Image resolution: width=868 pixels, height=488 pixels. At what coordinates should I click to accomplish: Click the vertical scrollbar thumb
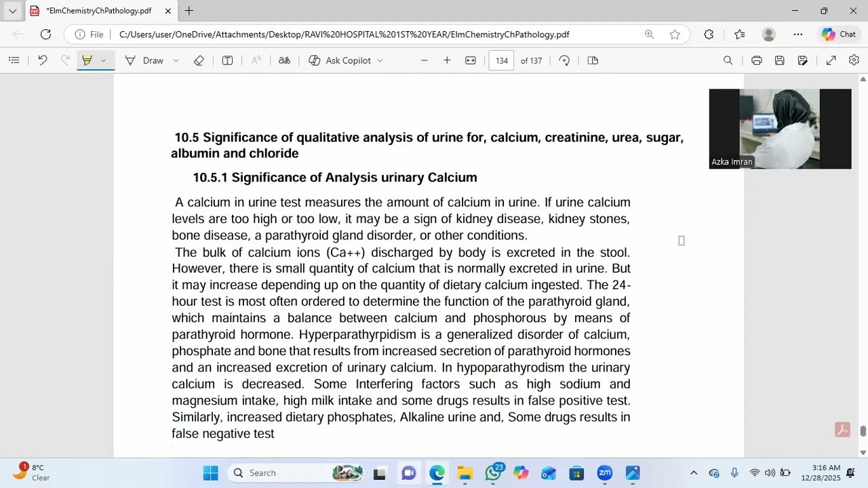pos(863,432)
